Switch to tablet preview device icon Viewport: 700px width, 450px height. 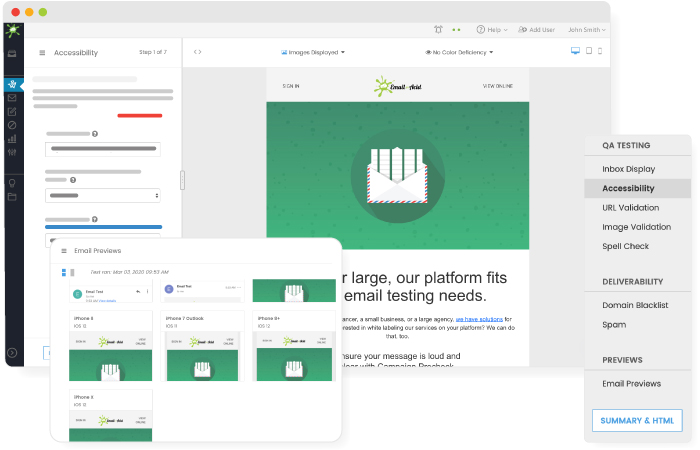tap(589, 51)
